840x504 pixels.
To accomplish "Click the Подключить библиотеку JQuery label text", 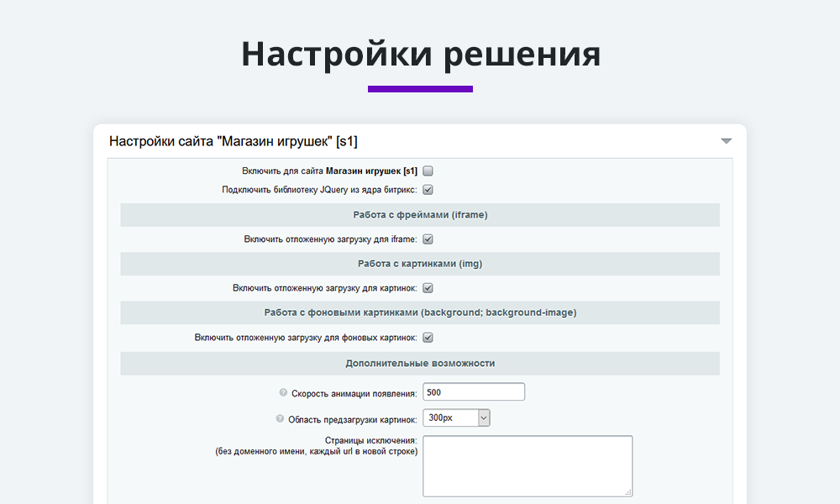I will (x=319, y=190).
